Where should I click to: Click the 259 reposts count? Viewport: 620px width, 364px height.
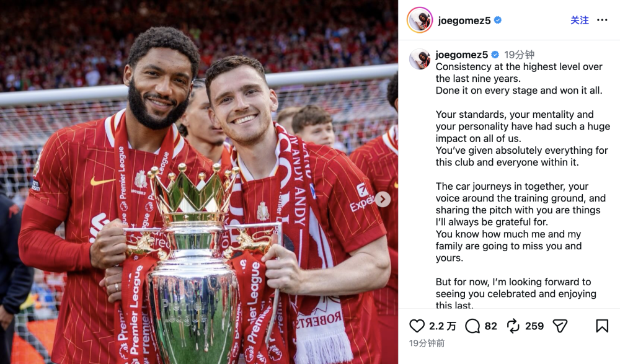pos(534,326)
